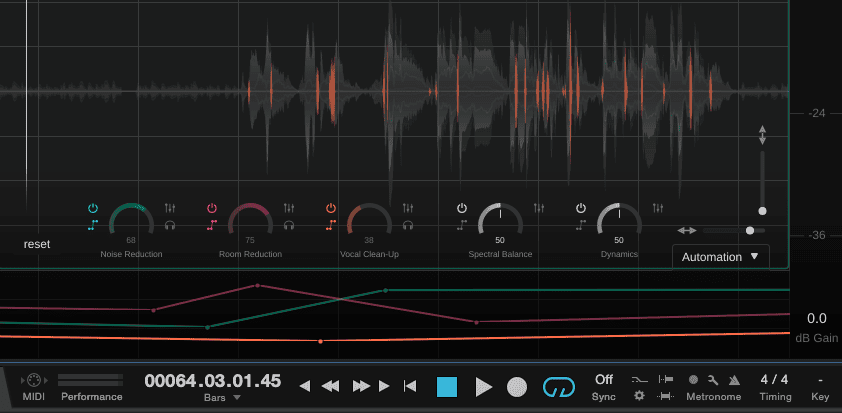Open the Automation dropdown
The image size is (842, 413).
pyautogui.click(x=720, y=257)
